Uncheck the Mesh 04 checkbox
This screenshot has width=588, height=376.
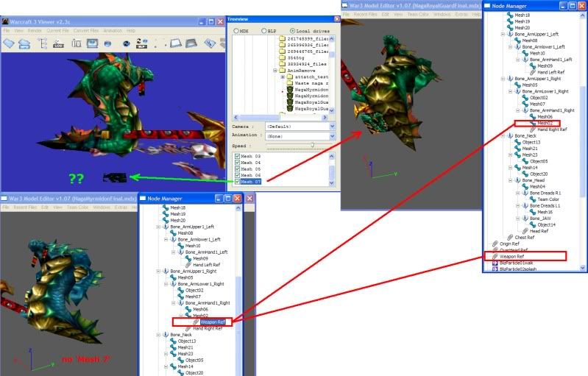(x=237, y=163)
